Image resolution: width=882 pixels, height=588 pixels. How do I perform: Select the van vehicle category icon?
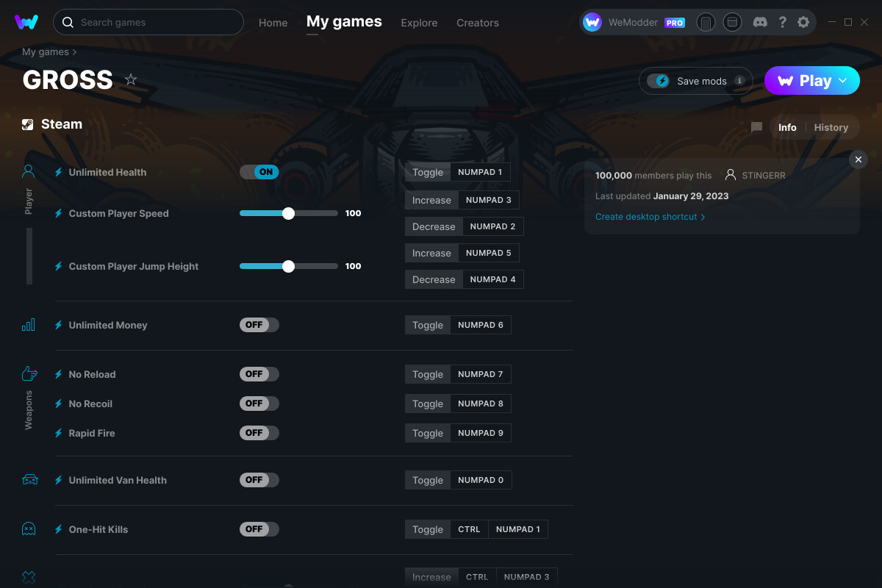click(29, 480)
